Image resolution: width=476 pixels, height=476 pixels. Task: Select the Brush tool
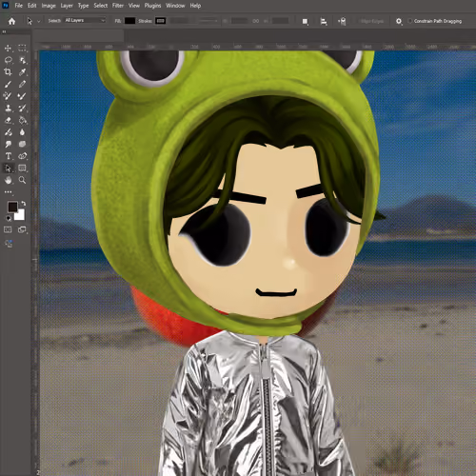pos(8,84)
